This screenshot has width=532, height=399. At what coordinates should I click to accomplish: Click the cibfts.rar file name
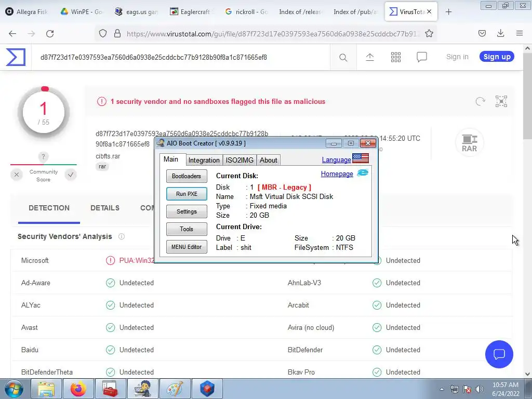click(x=108, y=156)
